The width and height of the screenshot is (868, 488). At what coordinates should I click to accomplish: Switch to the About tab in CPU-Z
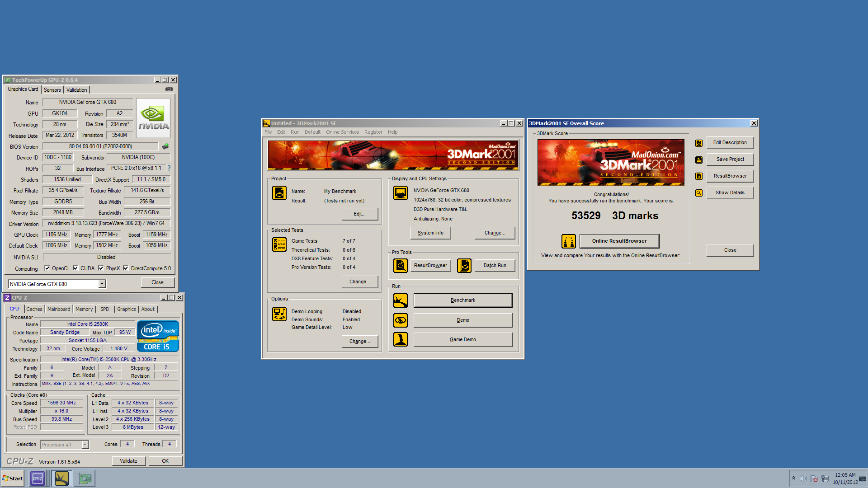148,309
